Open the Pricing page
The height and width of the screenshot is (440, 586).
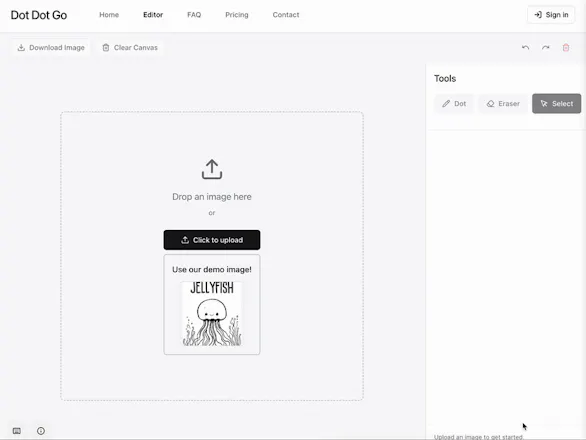[237, 15]
